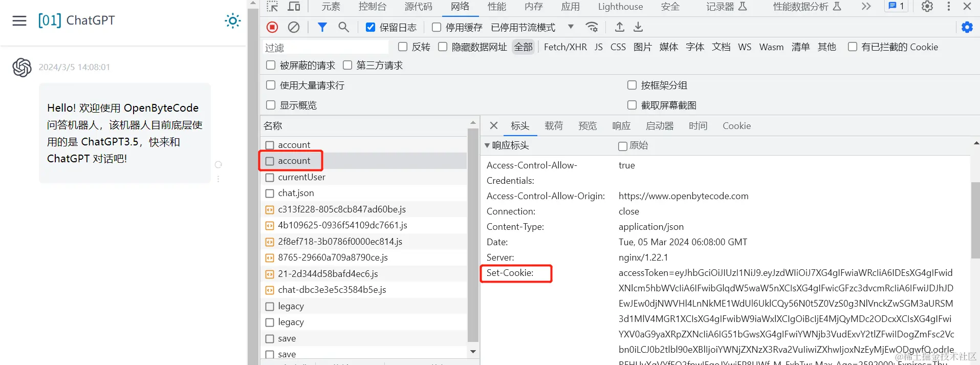Focus the network filter input
This screenshot has width=980, height=365.
326,47
